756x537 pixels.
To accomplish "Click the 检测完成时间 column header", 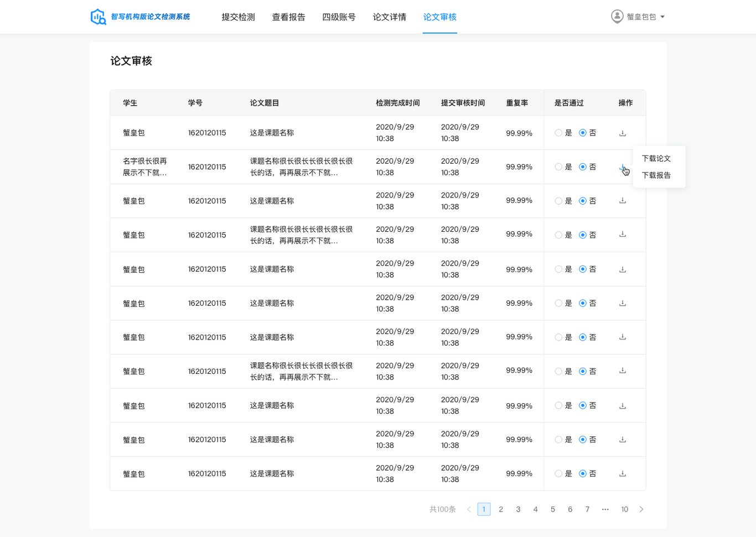I will pos(398,103).
